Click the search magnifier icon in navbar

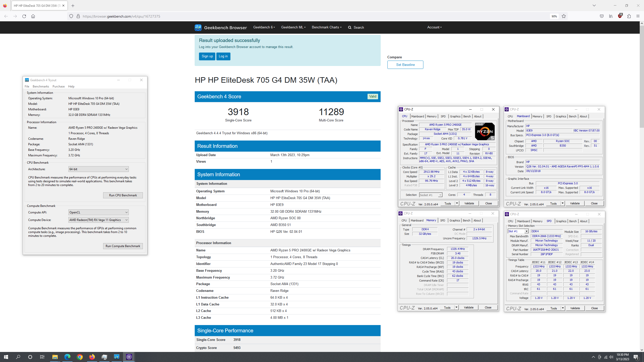[x=350, y=27]
